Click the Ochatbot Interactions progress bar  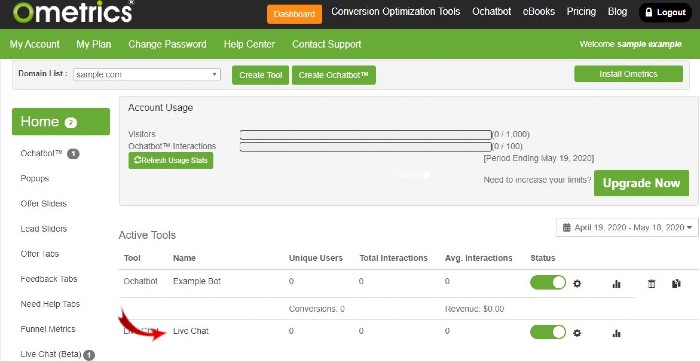(x=365, y=147)
